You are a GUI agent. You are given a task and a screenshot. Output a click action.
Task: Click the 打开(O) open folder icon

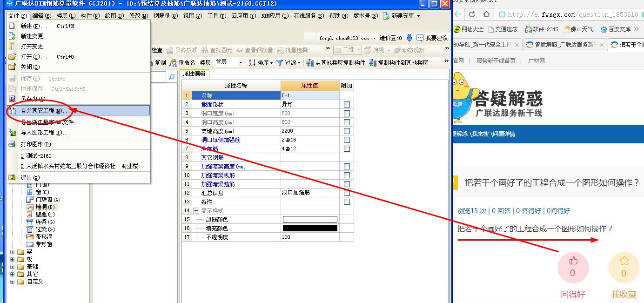[x=13, y=57]
